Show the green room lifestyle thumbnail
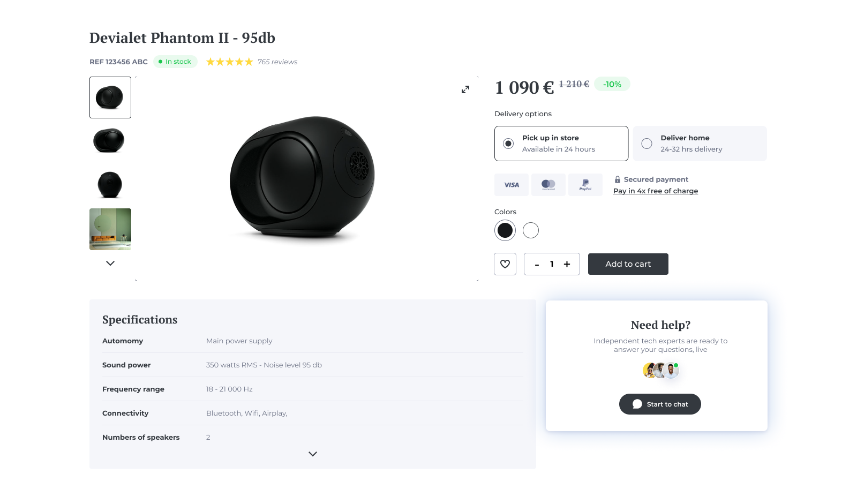This screenshot has height=504, width=857. click(110, 229)
